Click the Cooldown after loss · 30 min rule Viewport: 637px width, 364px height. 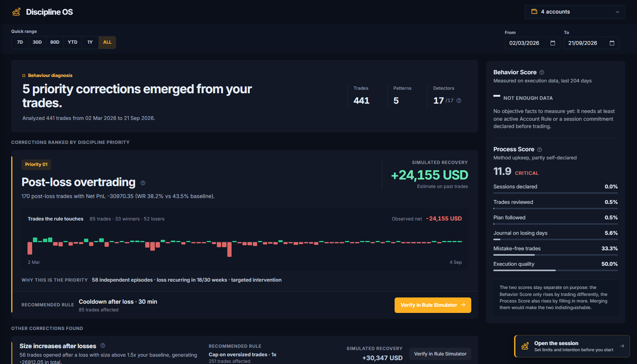tap(118, 302)
